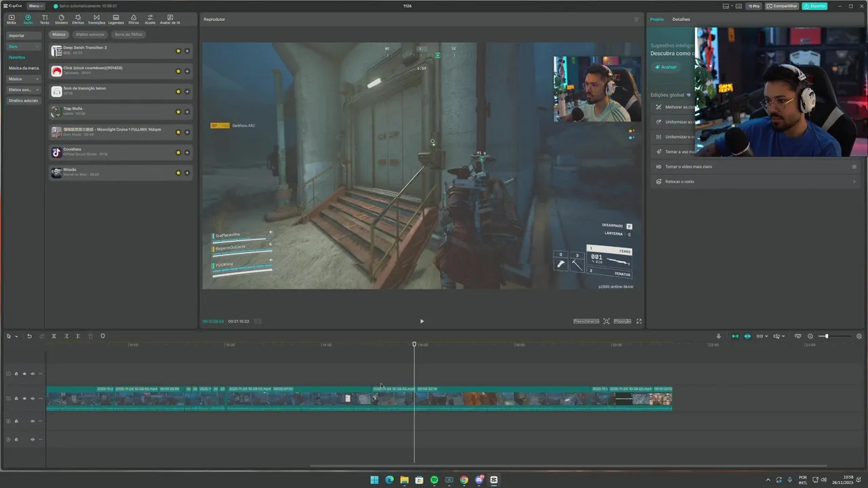
Task: Open Spotify from the Windows taskbar
Action: click(x=434, y=480)
